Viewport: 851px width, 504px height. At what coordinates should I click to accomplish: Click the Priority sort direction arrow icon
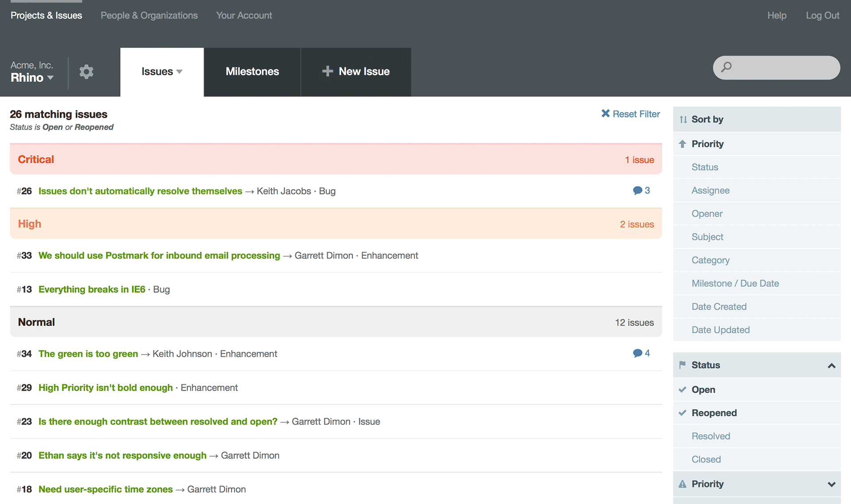[x=683, y=144]
